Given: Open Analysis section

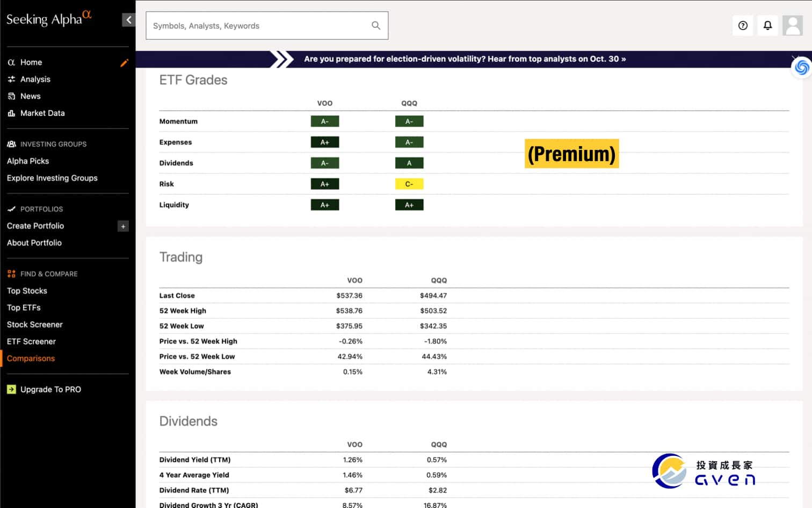Looking at the screenshot, I should [35, 79].
